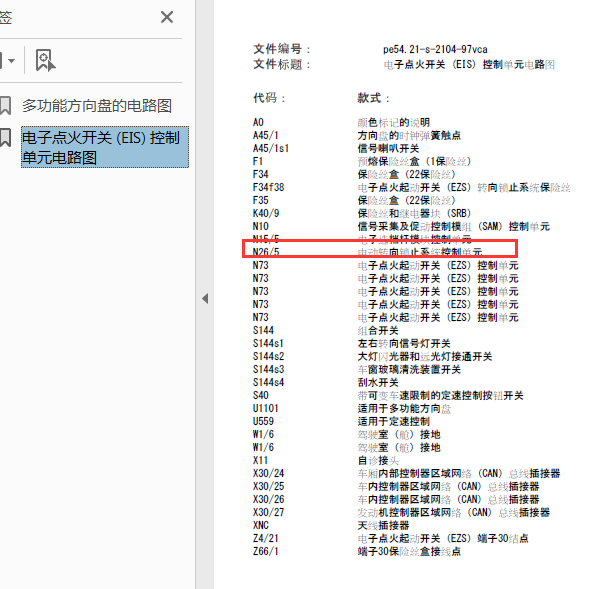Click bookmark icon beside 多功能方向盘的电路图

point(5,105)
